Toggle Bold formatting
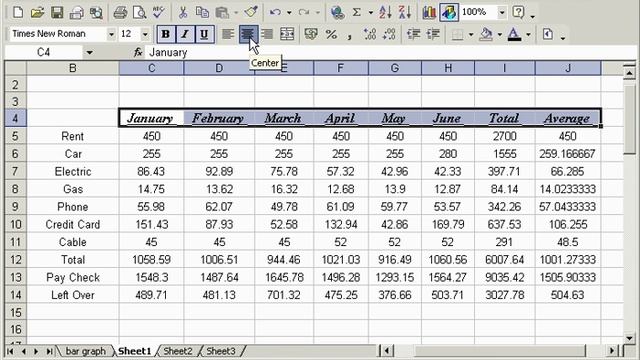 coord(166,34)
